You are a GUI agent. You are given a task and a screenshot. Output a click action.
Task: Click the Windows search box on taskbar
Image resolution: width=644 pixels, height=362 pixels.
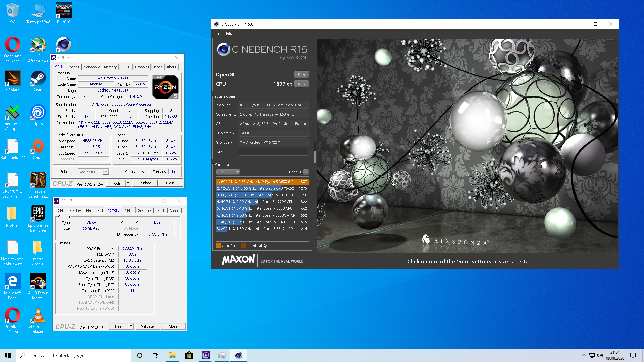pyautogui.click(x=74, y=355)
